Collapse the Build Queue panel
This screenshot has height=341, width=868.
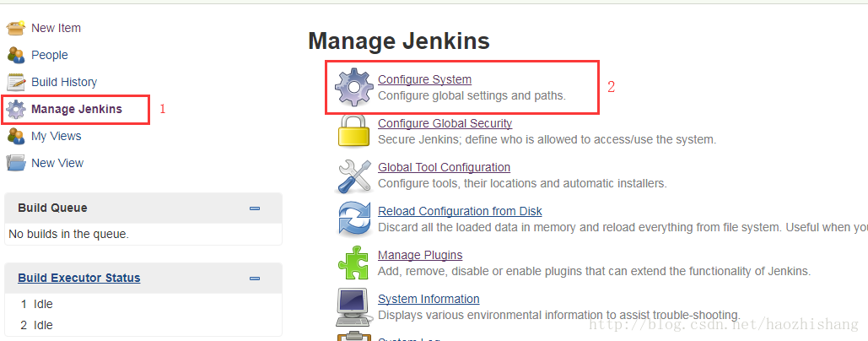pyautogui.click(x=255, y=208)
